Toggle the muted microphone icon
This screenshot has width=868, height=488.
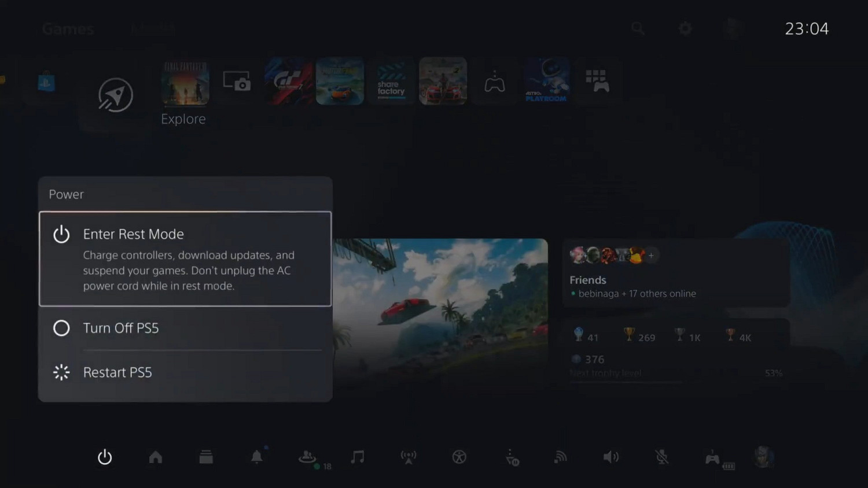pyautogui.click(x=662, y=457)
